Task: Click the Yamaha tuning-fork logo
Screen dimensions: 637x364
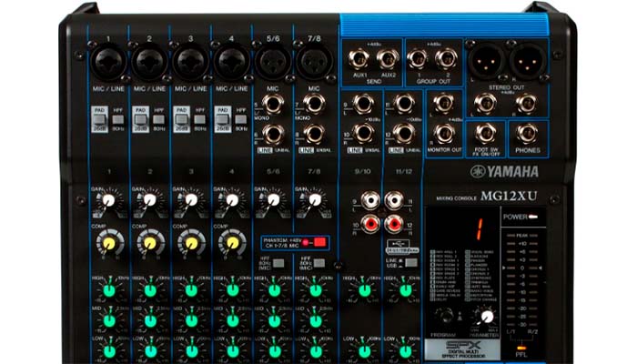Action: coord(477,171)
